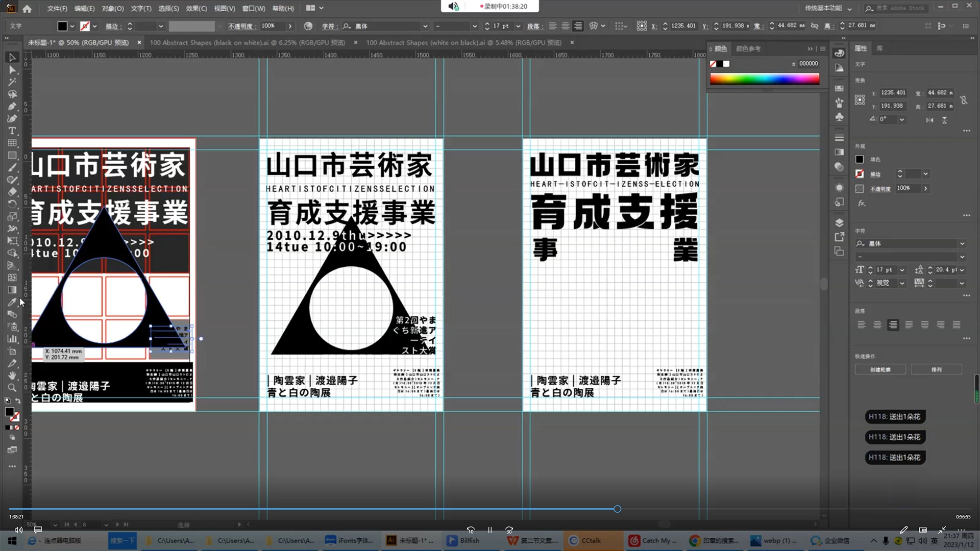Expand the rotation angle dropdown

902,119
